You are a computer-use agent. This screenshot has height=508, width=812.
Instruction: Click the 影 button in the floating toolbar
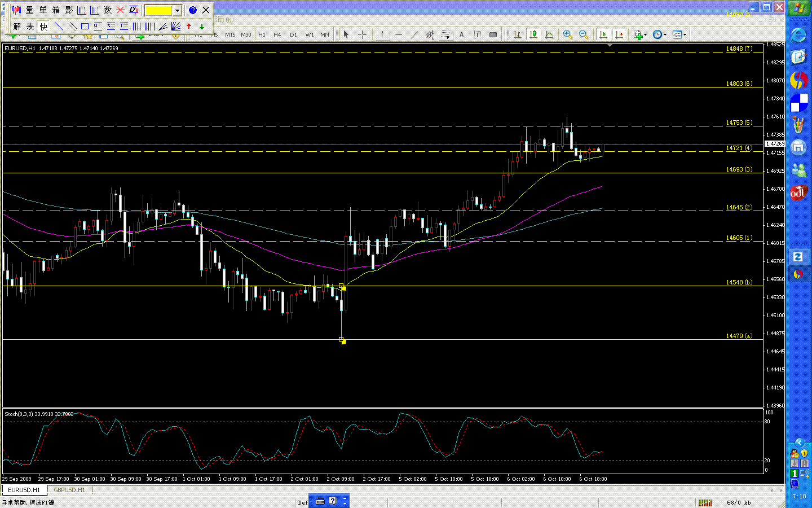69,10
